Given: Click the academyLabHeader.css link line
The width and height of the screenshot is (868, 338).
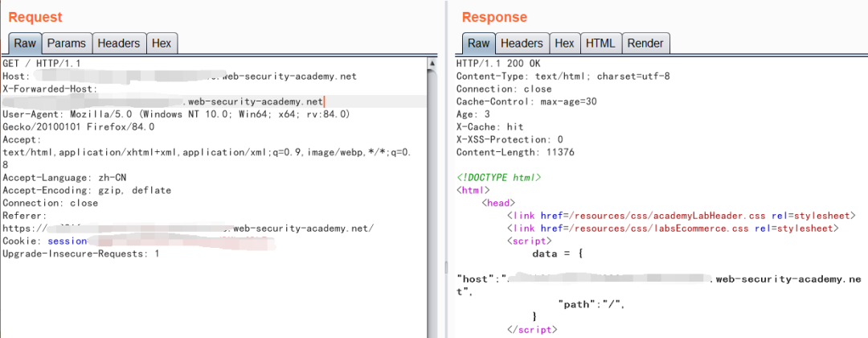Looking at the screenshot, I should pyautogui.click(x=682, y=216).
